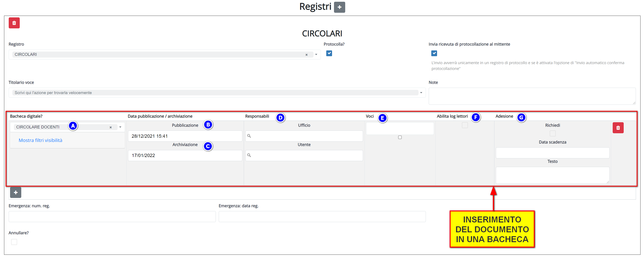The width and height of the screenshot is (644, 258).
Task: Open the Registro dropdown arrow
Action: pos(316,54)
